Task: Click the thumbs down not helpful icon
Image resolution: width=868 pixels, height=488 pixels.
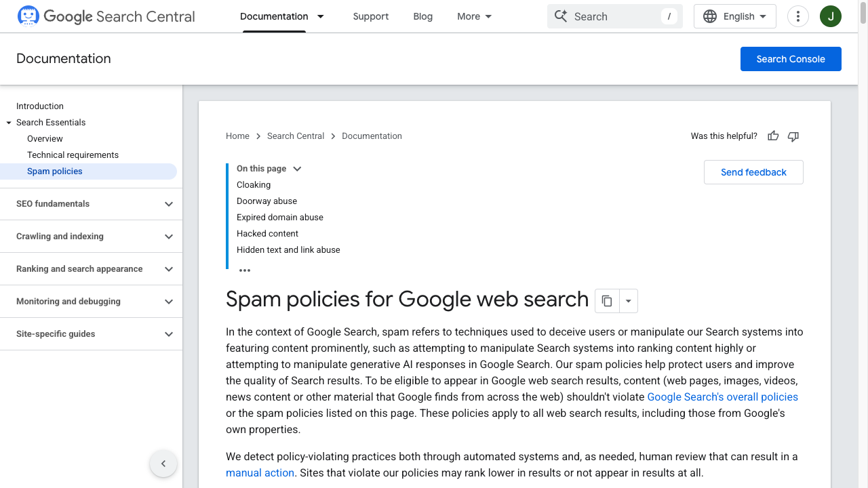Action: (793, 136)
